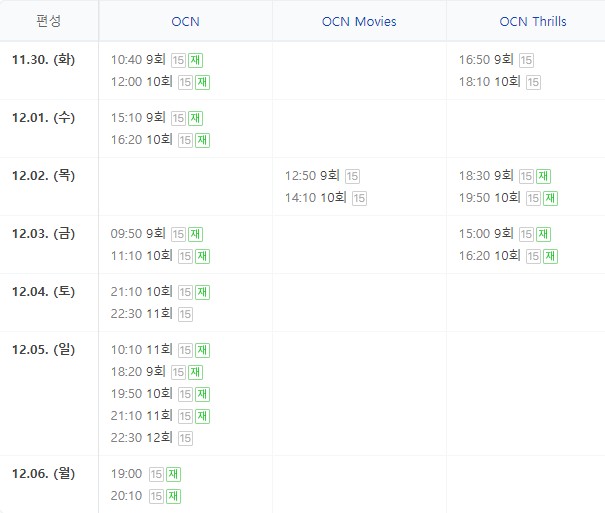Screen dimensions: 605x513
Task: Click the green 재 badge beside 12:00 10회
Action: pyautogui.click(x=202, y=82)
